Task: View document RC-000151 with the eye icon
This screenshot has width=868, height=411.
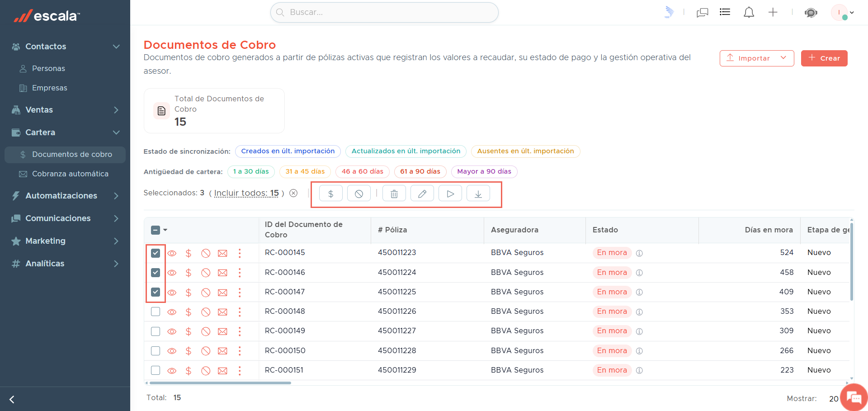Action: pos(172,371)
